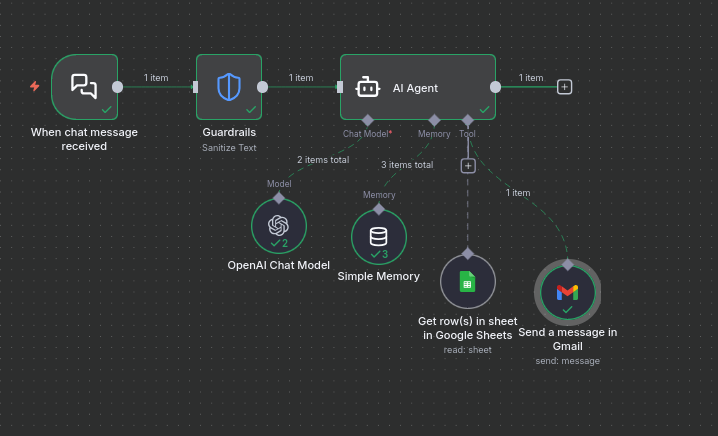
Task: Select the Simple Memory database node
Action: [x=379, y=237]
